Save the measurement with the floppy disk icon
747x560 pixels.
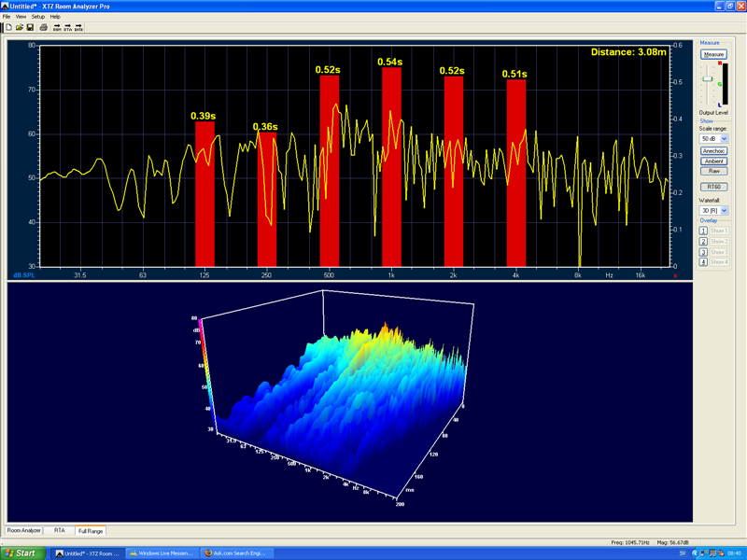30,28
